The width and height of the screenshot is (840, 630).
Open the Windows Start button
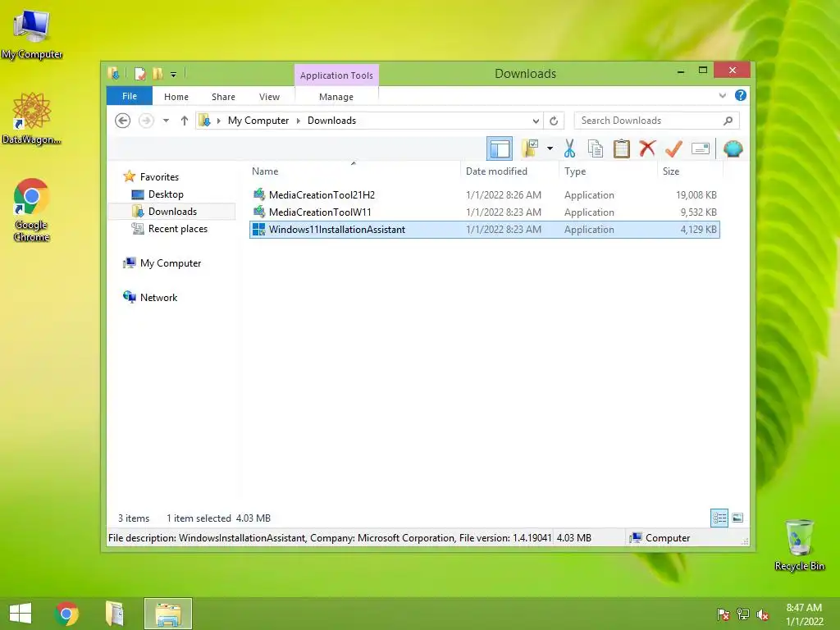[x=21, y=614]
